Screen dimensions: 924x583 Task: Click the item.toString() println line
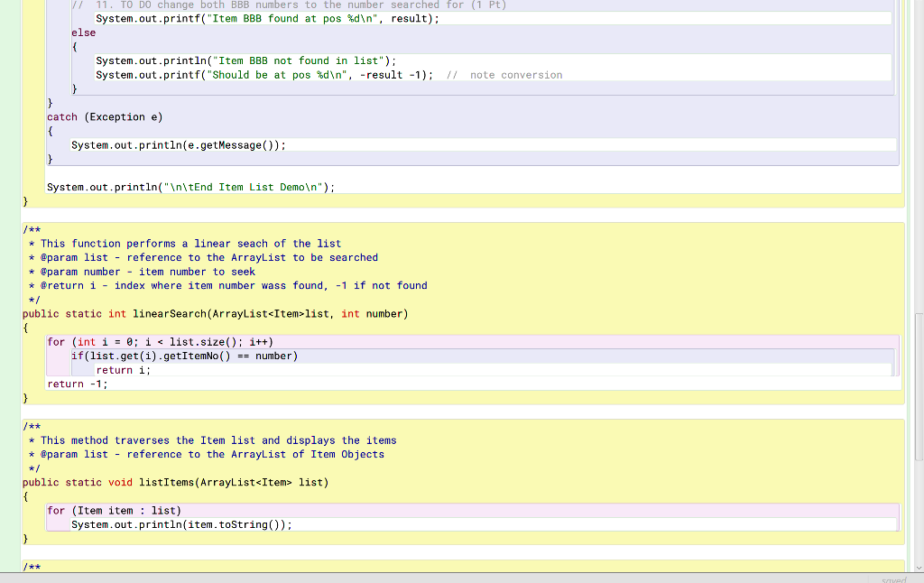(x=180, y=524)
